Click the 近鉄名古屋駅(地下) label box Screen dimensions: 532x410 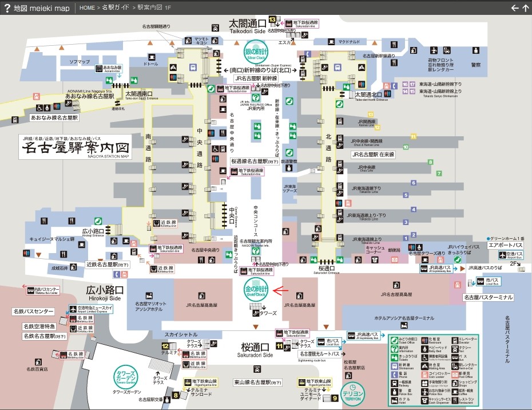point(108,265)
